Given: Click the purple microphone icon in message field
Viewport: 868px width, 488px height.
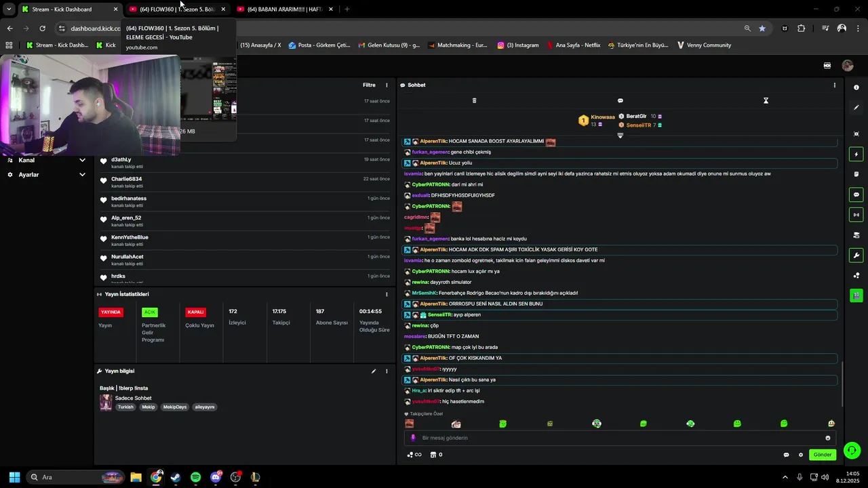Looking at the screenshot, I should coord(413,438).
